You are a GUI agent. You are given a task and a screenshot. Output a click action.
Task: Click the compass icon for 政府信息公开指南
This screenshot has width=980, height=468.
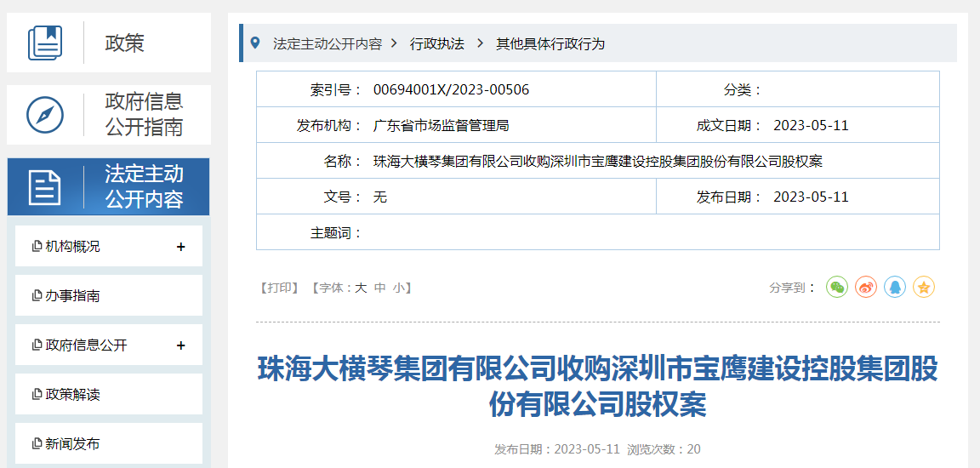(45, 115)
